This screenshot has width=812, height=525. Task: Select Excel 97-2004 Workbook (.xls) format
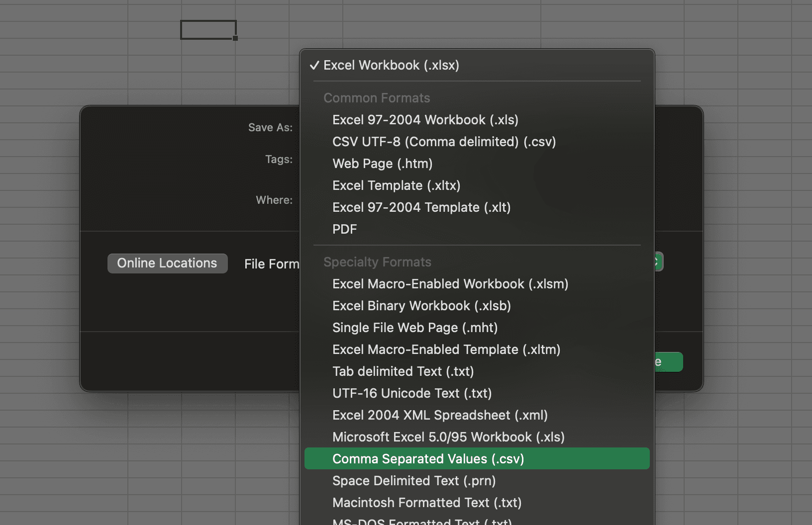click(477, 120)
